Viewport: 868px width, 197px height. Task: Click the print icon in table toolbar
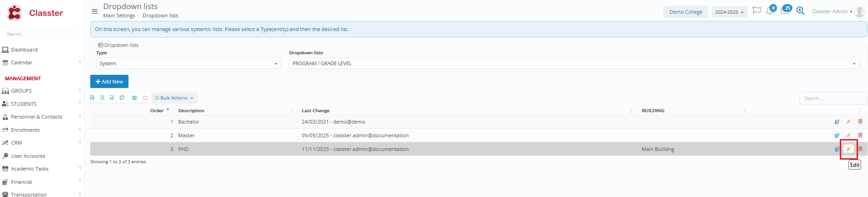click(x=92, y=98)
